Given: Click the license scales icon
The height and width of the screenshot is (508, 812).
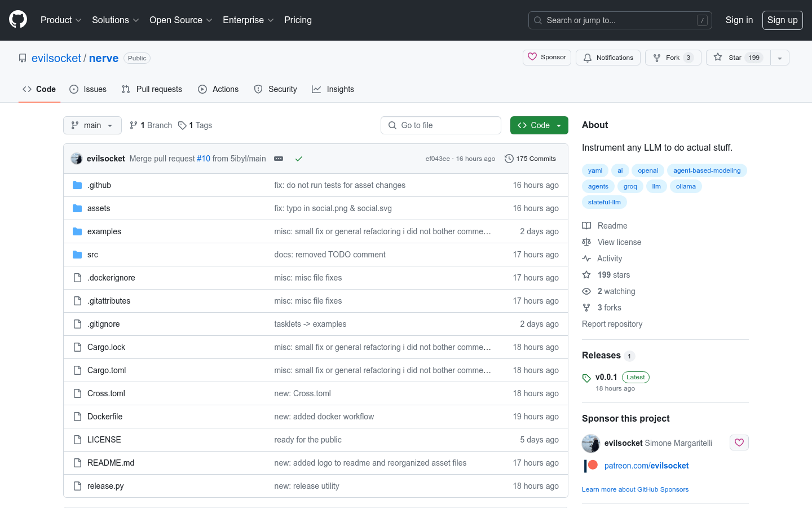Looking at the screenshot, I should 586,242.
